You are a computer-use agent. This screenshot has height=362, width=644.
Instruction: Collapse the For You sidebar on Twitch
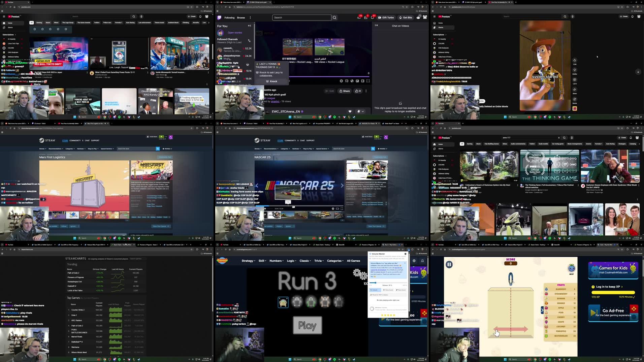pos(250,26)
